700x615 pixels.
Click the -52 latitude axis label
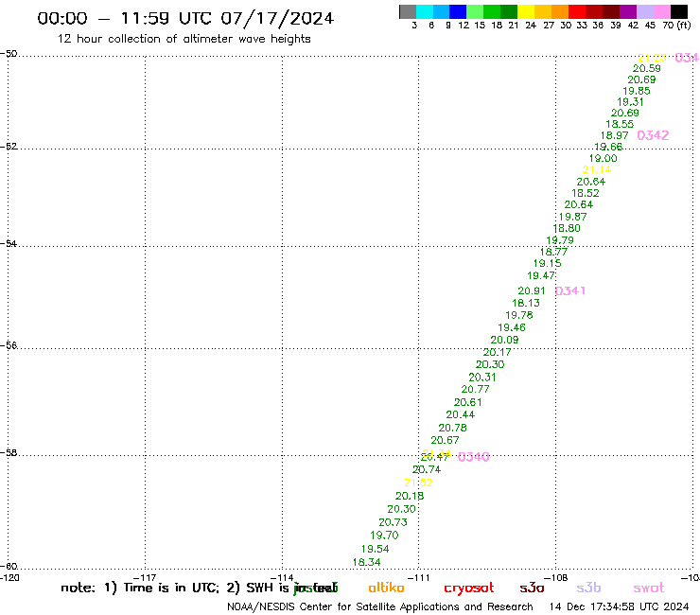pyautogui.click(x=9, y=146)
